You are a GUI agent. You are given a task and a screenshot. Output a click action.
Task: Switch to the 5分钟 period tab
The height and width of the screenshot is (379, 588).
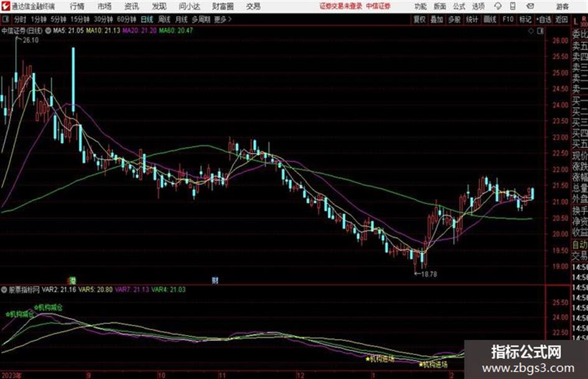pyautogui.click(x=58, y=19)
